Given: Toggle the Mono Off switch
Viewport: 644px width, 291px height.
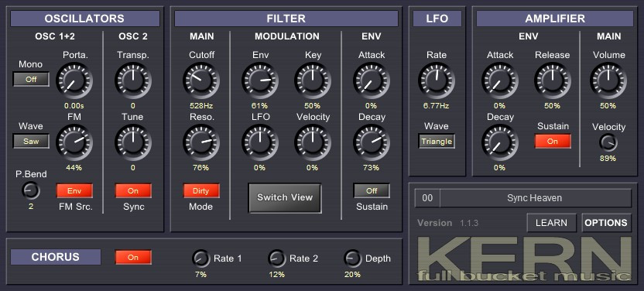Looking at the screenshot, I should [31, 79].
